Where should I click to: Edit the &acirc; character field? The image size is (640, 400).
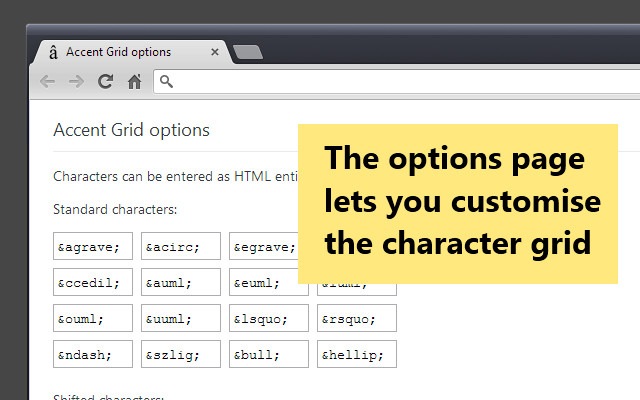pos(181,246)
